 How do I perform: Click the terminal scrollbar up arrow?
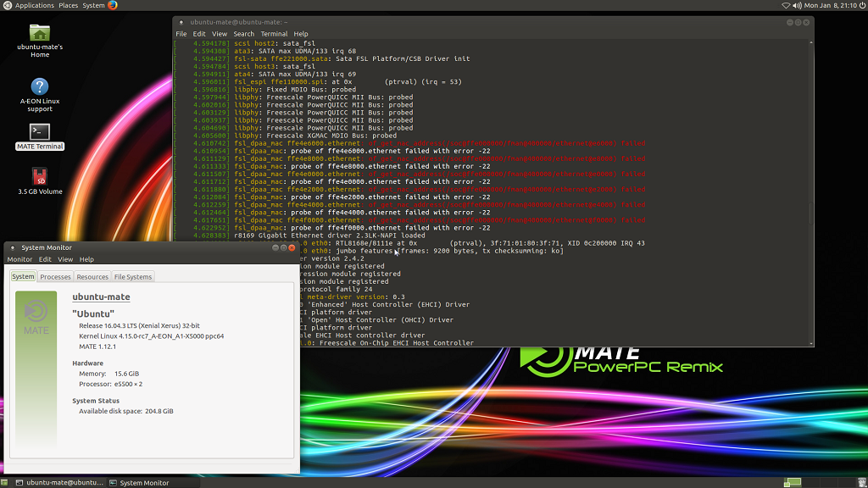(x=811, y=42)
